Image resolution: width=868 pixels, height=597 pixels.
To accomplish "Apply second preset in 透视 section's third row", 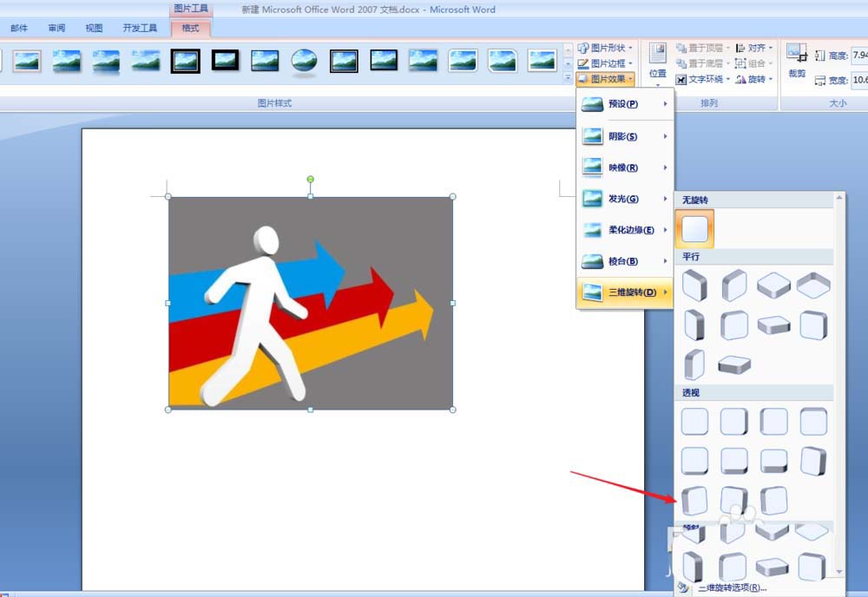I will click(734, 501).
